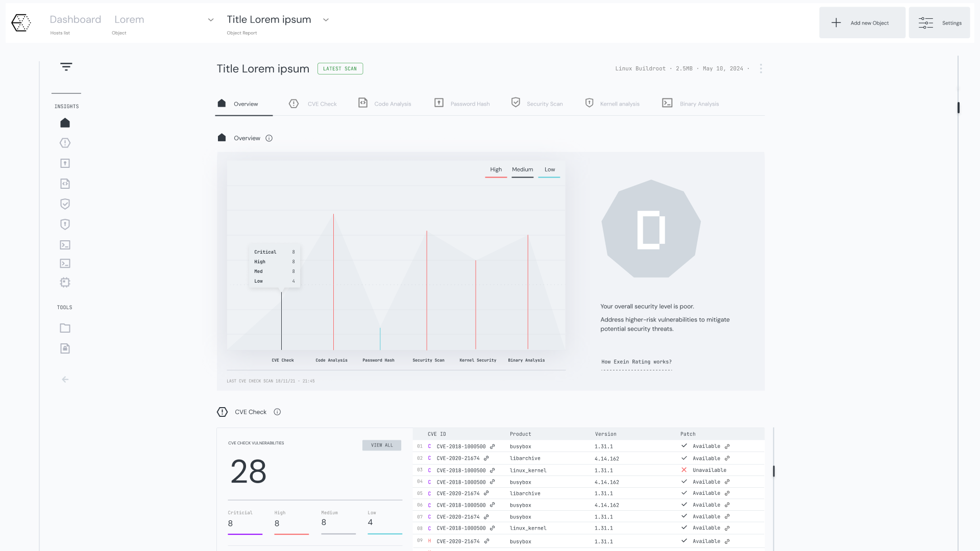
Task: Click the CVE table scrollbar thumb
Action: [774, 471]
